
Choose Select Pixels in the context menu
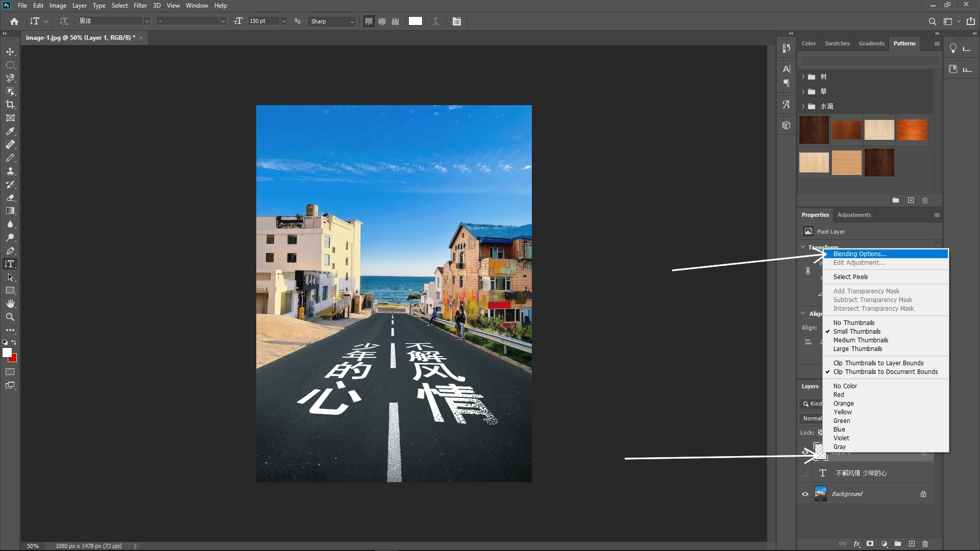click(x=850, y=277)
